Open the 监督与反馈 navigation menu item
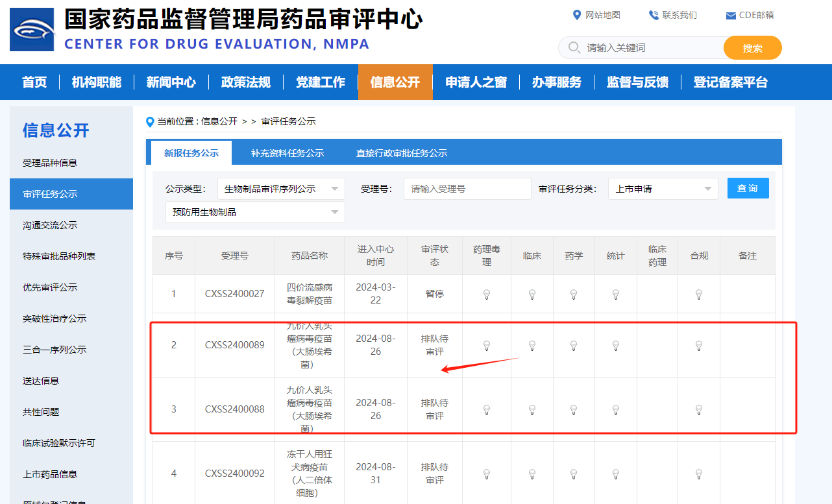 tap(637, 82)
